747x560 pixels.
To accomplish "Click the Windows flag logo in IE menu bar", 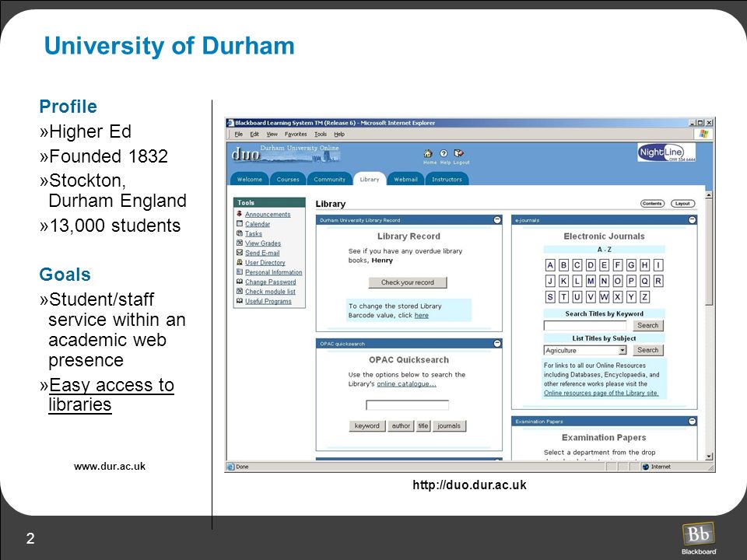I will pyautogui.click(x=703, y=134).
